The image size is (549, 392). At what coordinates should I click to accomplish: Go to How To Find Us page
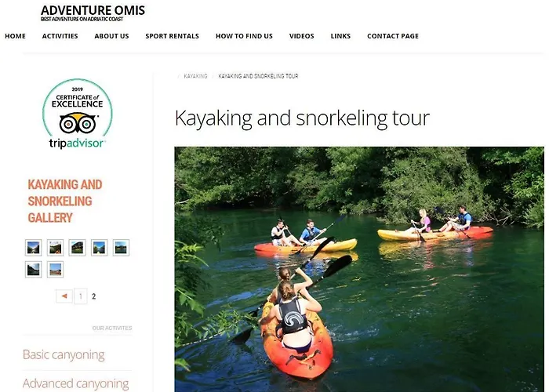pyautogui.click(x=244, y=36)
